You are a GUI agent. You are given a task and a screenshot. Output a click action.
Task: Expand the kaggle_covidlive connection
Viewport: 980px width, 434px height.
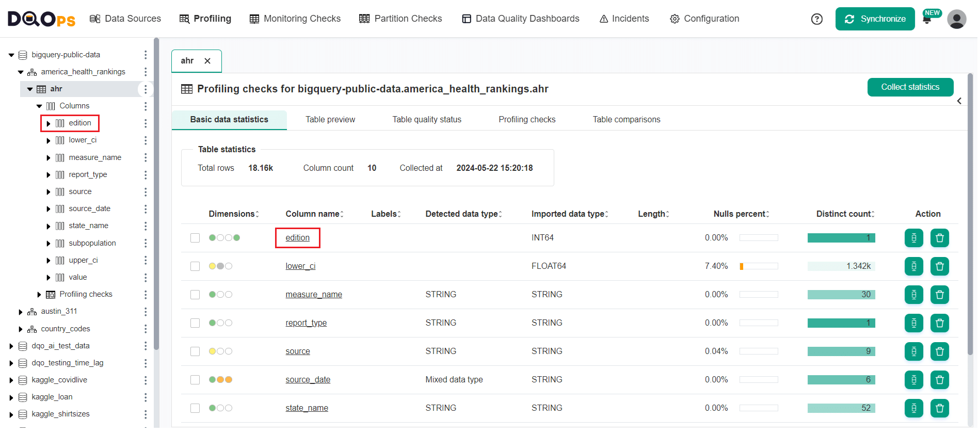tap(11, 380)
